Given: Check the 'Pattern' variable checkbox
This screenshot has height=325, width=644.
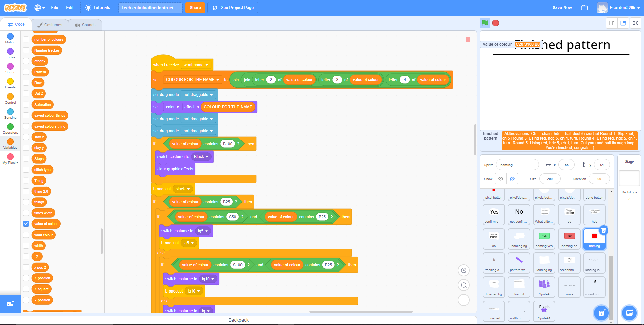Looking at the screenshot, I should [26, 72].
